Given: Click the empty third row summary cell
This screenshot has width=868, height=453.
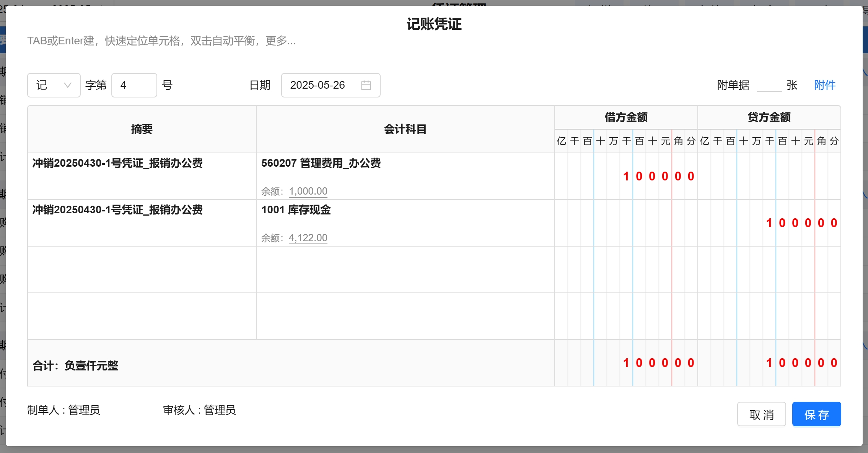Looking at the screenshot, I should pyautogui.click(x=142, y=270).
